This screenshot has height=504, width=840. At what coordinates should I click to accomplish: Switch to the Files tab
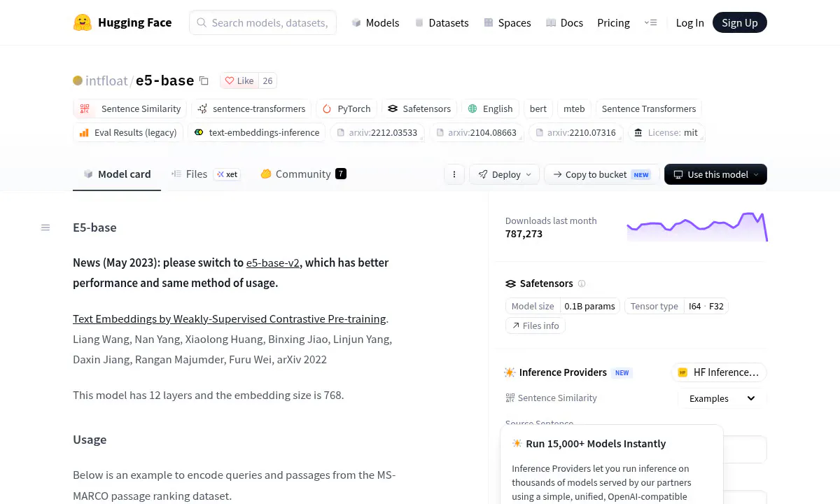click(x=206, y=174)
